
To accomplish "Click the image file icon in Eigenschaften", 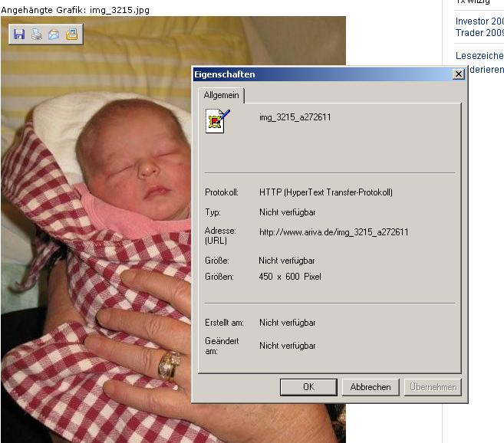I will click(217, 121).
